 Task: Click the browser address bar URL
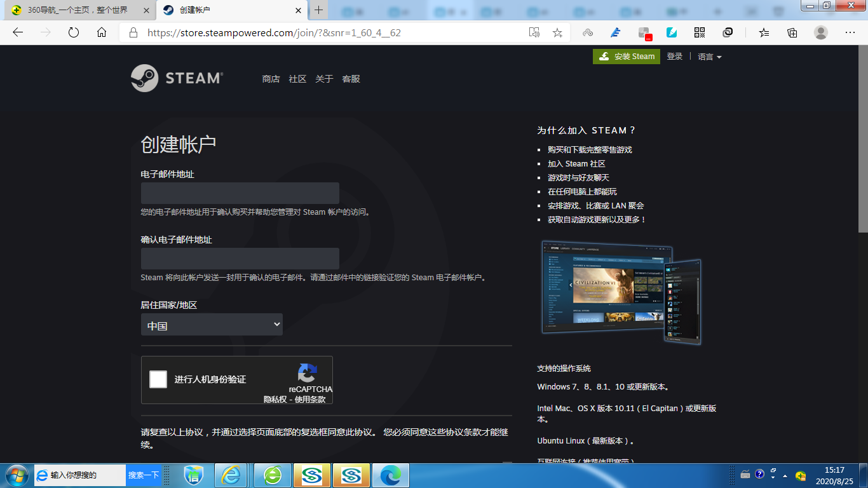click(x=274, y=32)
